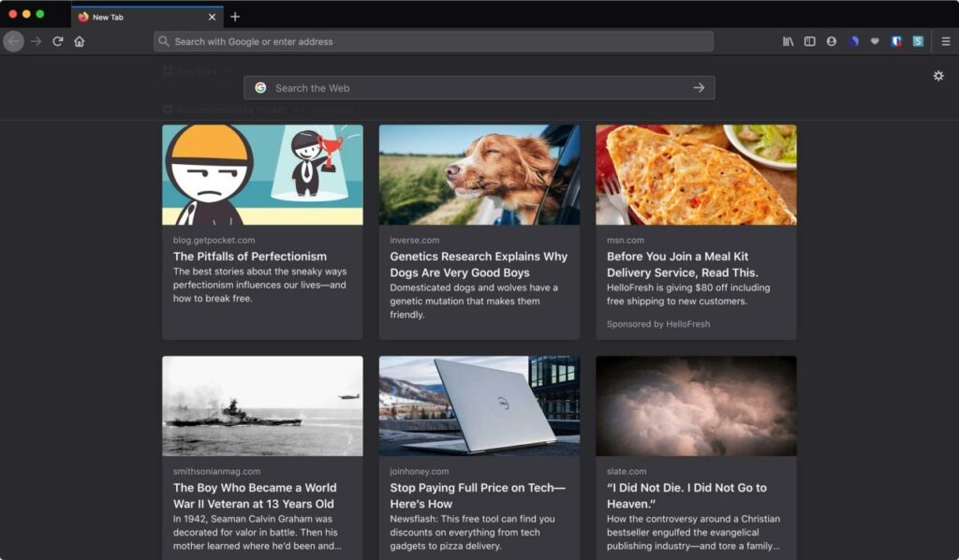This screenshot has width=959, height=560.
Task: Open the Home page icon
Action: pyautogui.click(x=80, y=41)
